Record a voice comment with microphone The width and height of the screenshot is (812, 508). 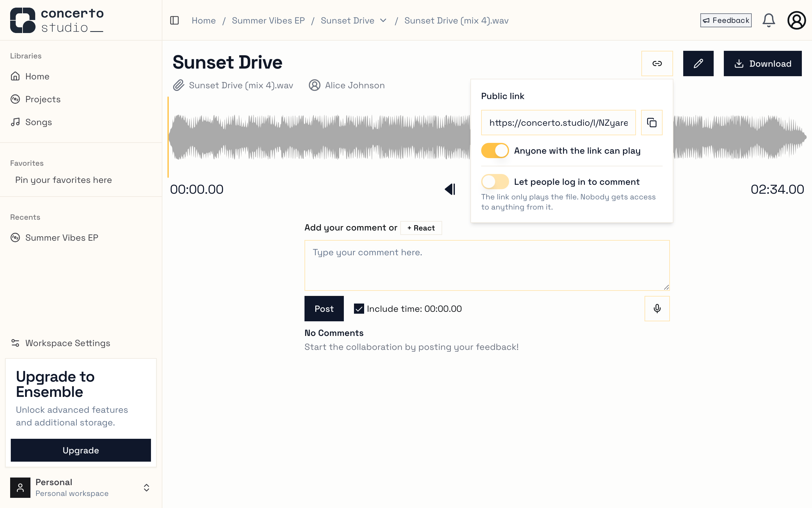tap(657, 308)
